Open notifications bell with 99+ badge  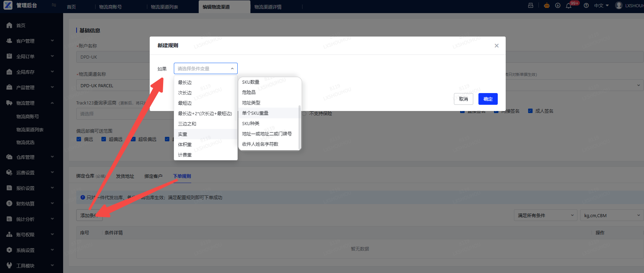(x=569, y=6)
